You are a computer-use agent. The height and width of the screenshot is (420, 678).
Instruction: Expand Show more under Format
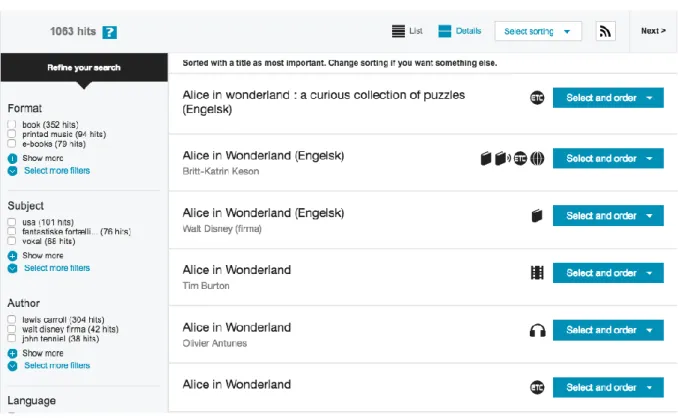[43, 158]
